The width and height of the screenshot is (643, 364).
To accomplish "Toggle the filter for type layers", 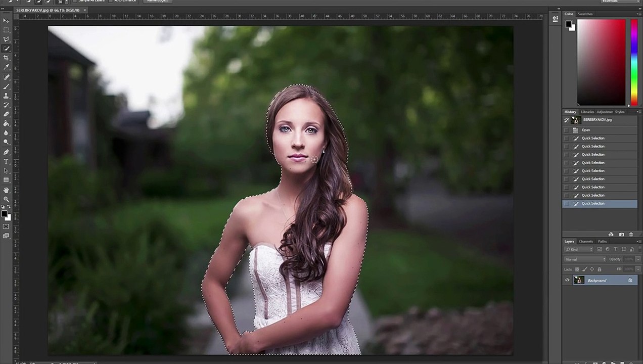I will 615,249.
